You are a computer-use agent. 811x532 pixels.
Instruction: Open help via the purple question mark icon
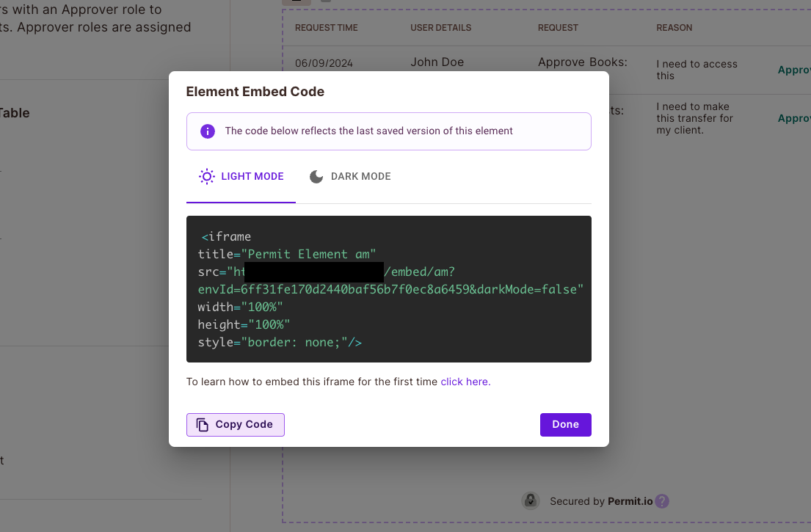click(x=662, y=500)
